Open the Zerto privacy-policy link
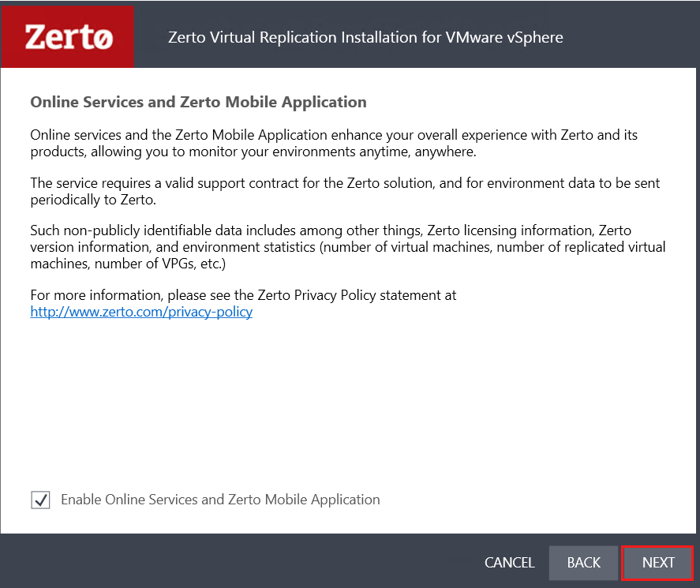The image size is (700, 588). [x=141, y=312]
